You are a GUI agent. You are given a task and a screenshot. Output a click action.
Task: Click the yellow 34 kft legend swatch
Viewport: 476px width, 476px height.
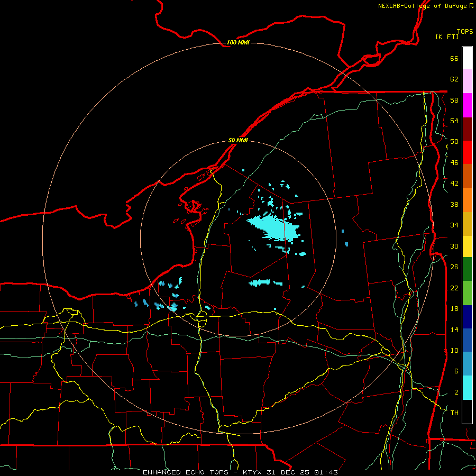467,246
